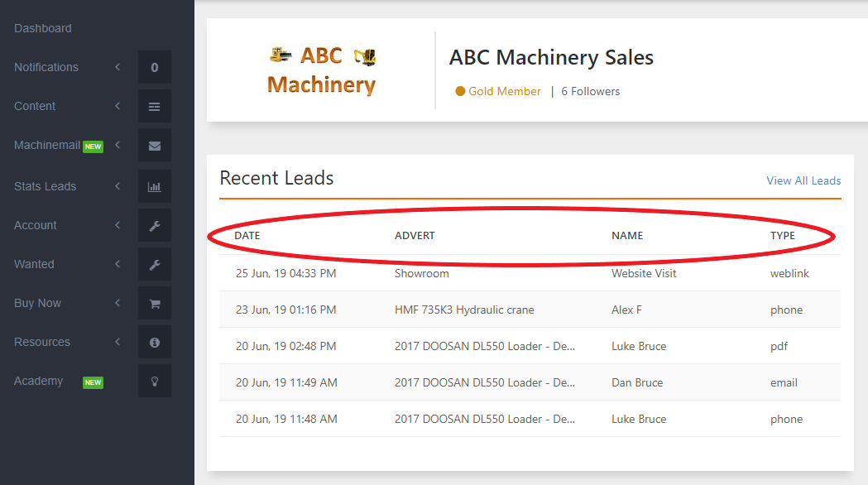The width and height of the screenshot is (868, 485).
Task: Click the TYPE column header
Action: coord(782,235)
